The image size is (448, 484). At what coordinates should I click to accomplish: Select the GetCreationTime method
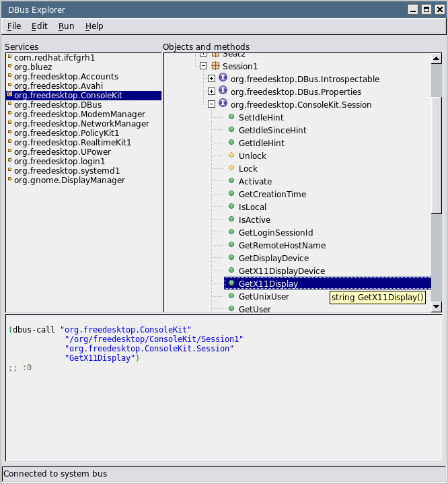coord(272,195)
